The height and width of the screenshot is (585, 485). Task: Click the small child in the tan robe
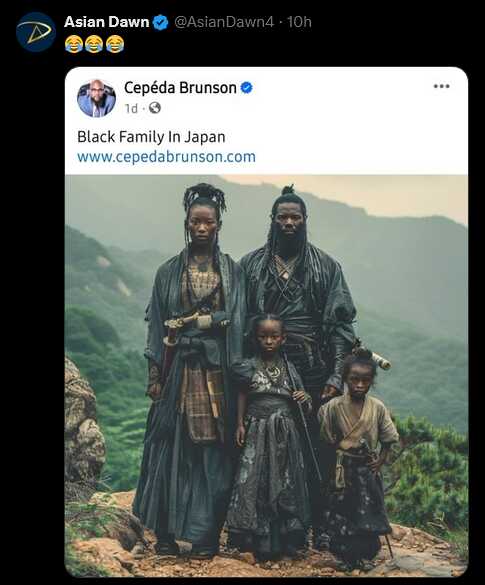tap(356, 451)
